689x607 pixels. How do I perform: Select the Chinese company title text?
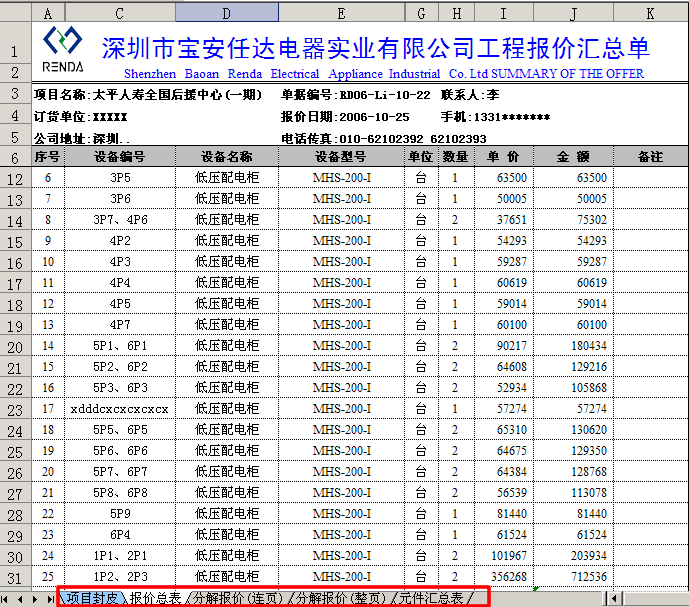(376, 48)
